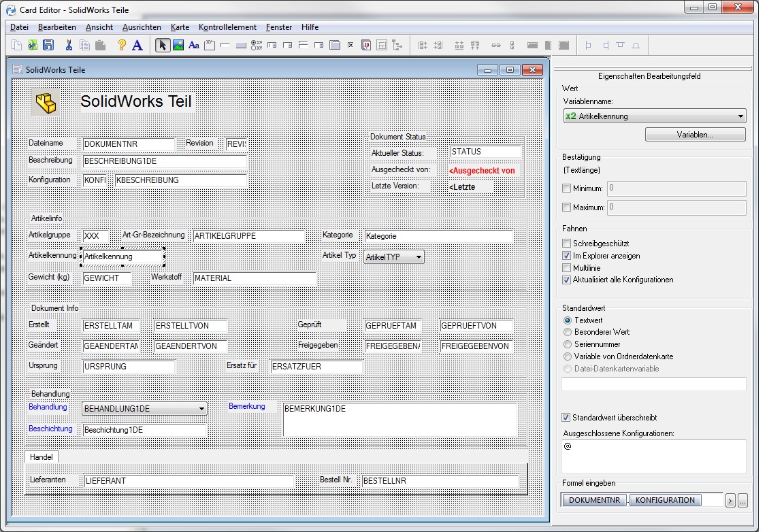Image resolution: width=784 pixels, height=532 pixels.
Task: Enable the Minimum text length checkbox
Action: (566, 188)
